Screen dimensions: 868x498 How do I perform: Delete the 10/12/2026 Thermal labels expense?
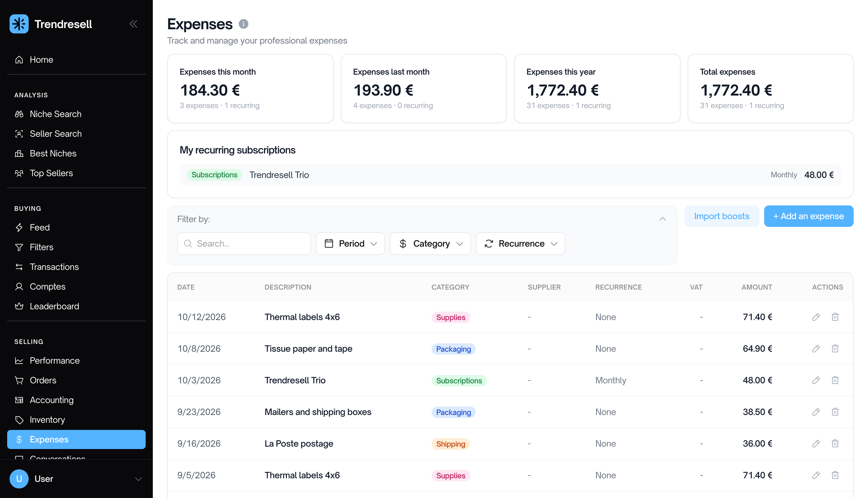click(x=835, y=317)
